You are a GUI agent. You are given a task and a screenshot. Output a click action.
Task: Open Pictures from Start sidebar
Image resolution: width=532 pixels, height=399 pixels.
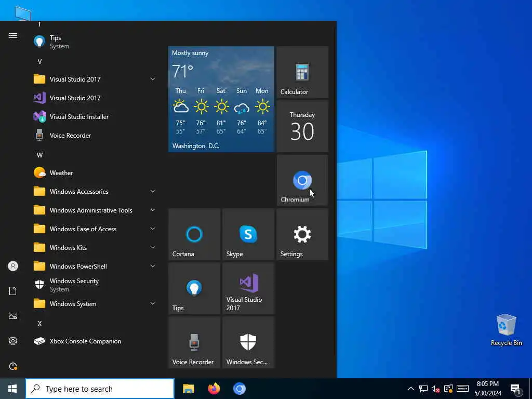[x=13, y=316]
